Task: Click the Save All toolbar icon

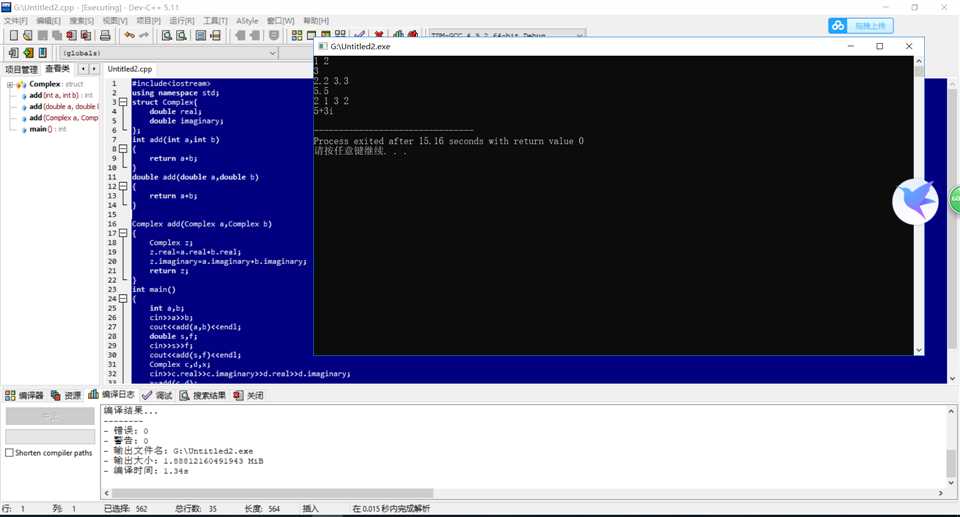Action: tap(57, 36)
